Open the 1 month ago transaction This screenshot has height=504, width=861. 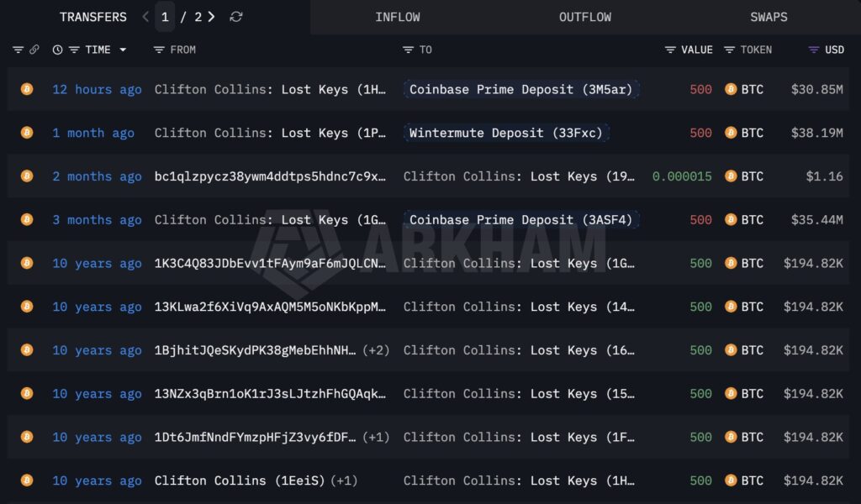tap(92, 133)
